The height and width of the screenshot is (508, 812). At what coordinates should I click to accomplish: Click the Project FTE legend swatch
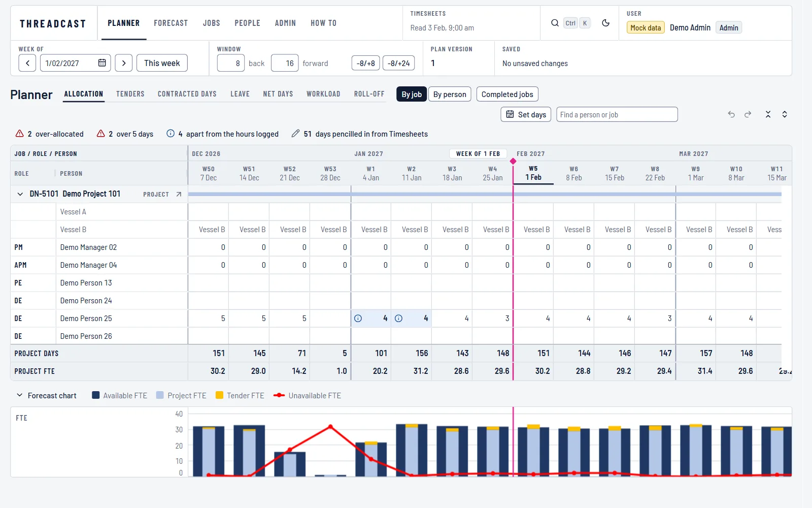click(160, 395)
